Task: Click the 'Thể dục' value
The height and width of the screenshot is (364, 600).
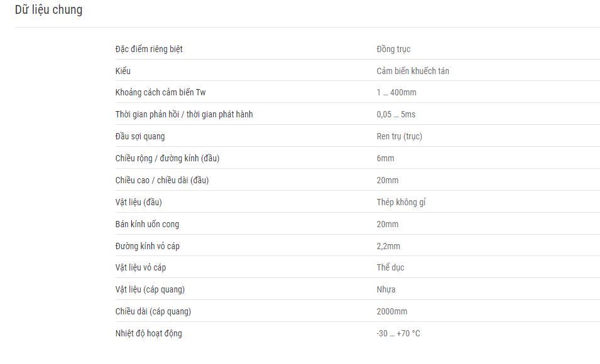Action: point(390,267)
